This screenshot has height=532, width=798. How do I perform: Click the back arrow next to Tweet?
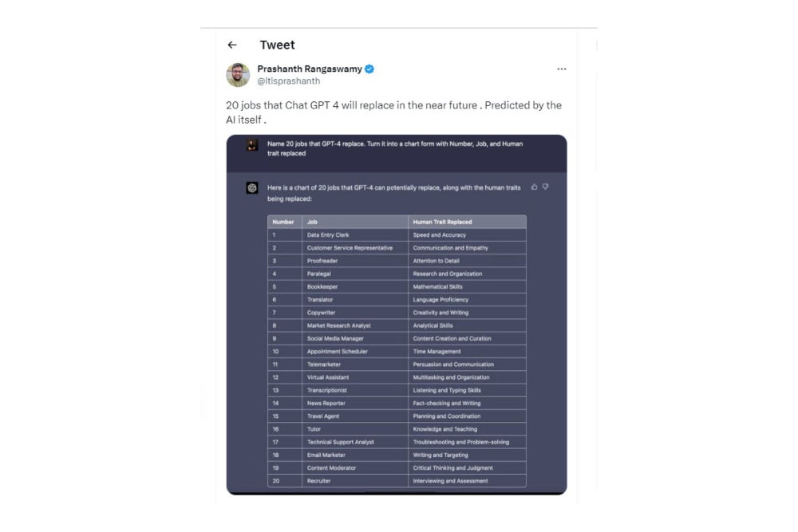(x=232, y=45)
